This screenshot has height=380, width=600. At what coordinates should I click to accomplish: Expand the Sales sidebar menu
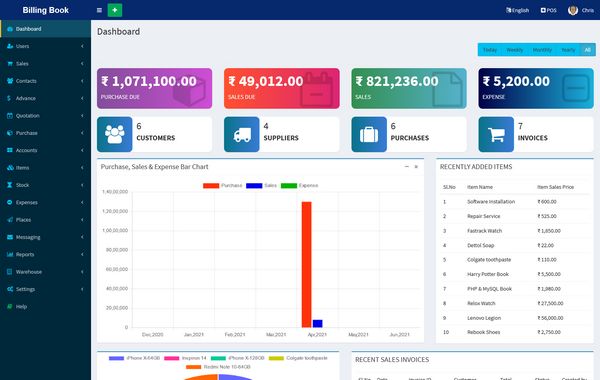pyautogui.click(x=46, y=64)
